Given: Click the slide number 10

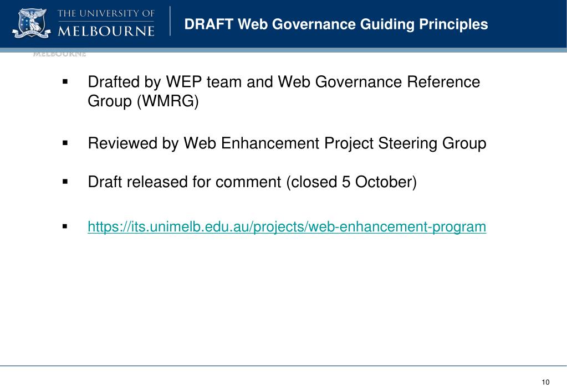Looking at the screenshot, I should pos(546,382).
